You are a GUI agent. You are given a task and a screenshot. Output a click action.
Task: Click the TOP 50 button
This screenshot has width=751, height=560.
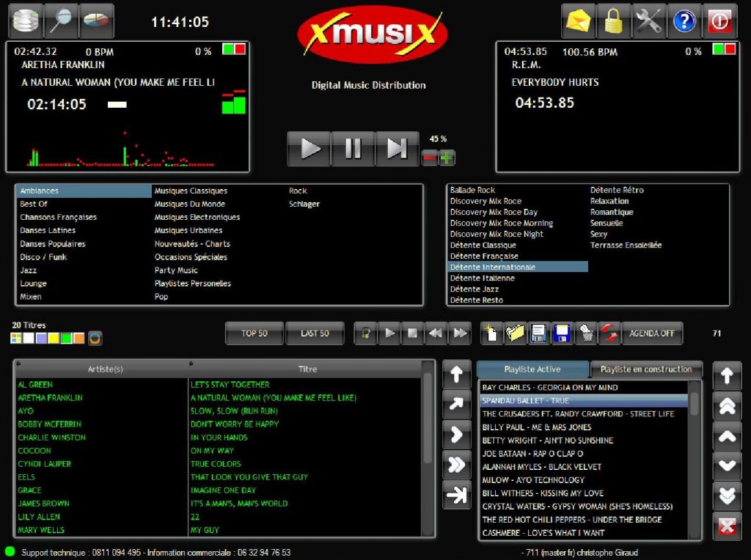click(254, 333)
